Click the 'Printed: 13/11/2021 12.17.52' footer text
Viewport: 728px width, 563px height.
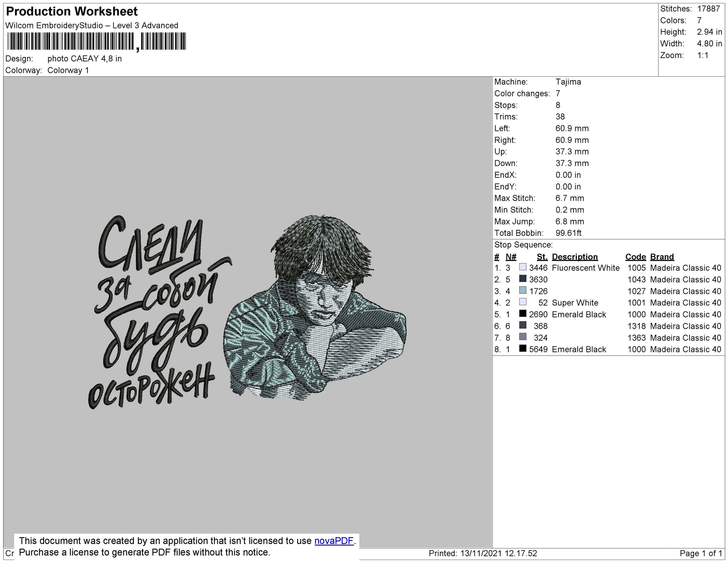pos(483,554)
